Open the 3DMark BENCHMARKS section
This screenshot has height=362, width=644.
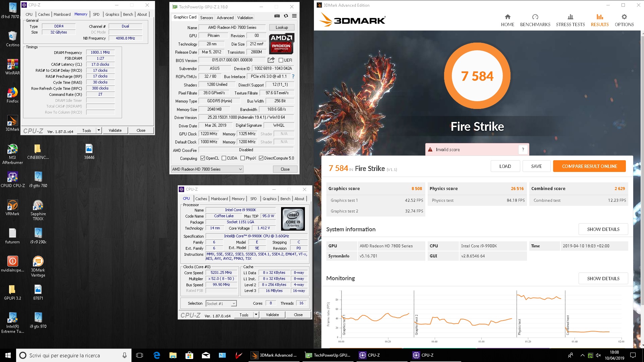(535, 20)
